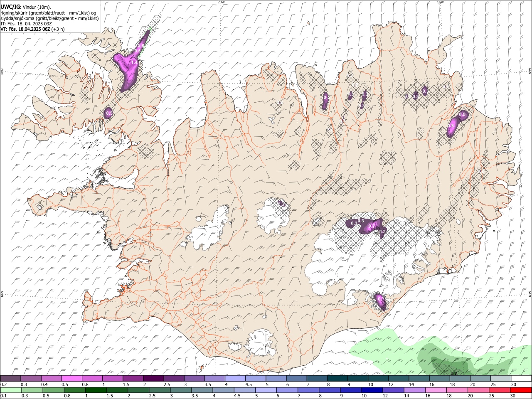Select the darkest green 1 swatch in the bottom legend row
This screenshot has height=399, width=532.
pos(96,390)
